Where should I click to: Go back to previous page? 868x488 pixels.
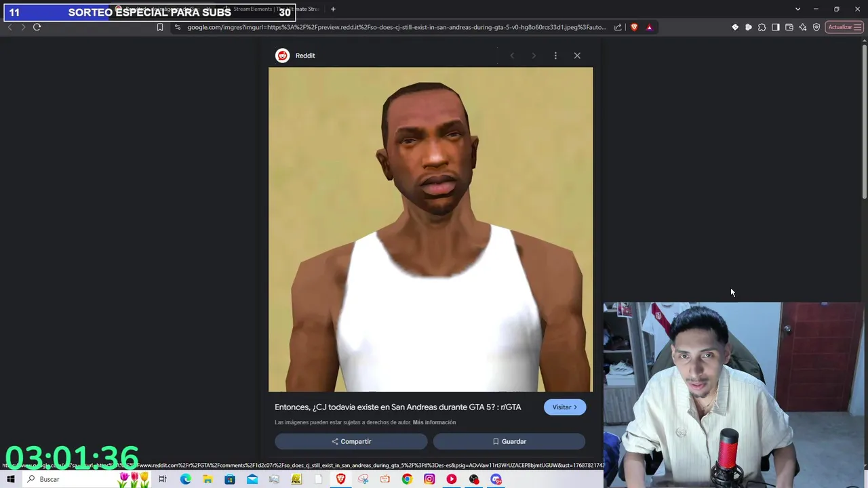click(9, 27)
